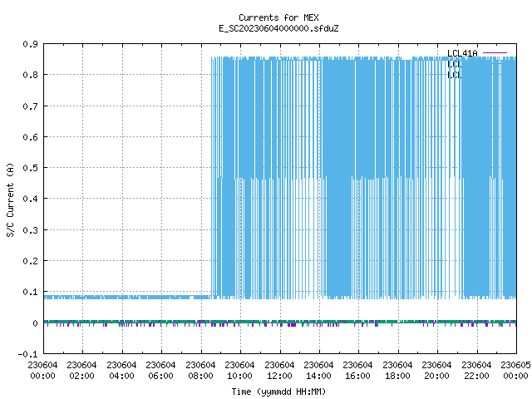Click the 'S/C Current (A)' y-axis label
532x399 pixels.
pos(10,199)
